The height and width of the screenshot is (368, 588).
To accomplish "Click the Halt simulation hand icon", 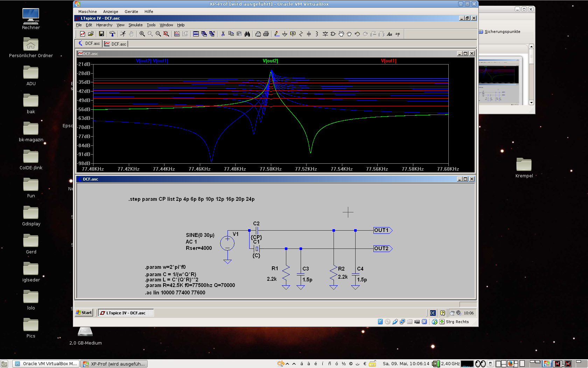I will click(131, 34).
